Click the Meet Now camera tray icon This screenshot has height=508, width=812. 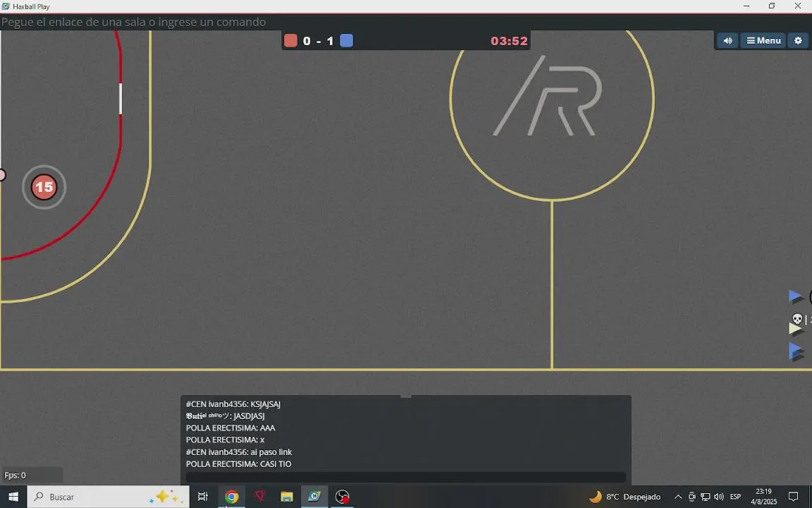pyautogui.click(x=692, y=497)
